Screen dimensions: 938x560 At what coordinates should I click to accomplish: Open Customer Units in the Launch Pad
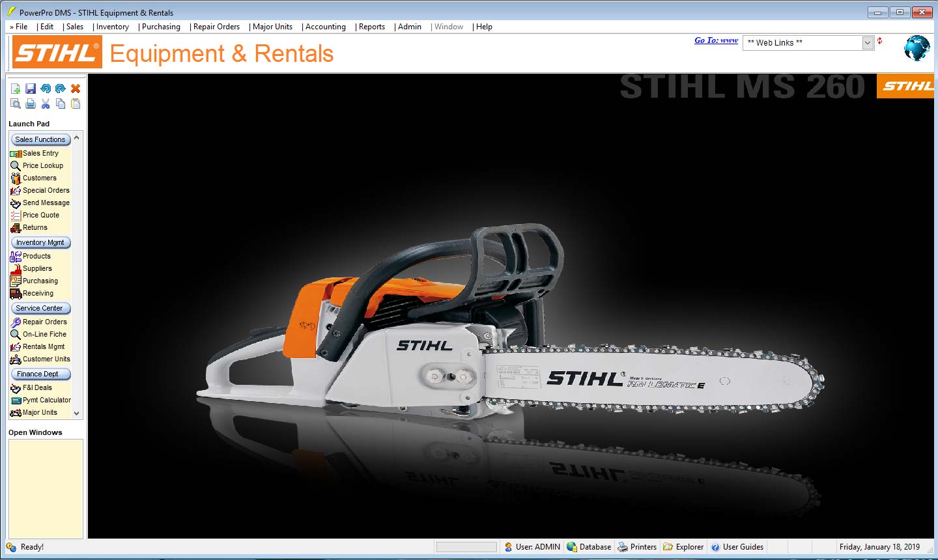pyautogui.click(x=40, y=359)
